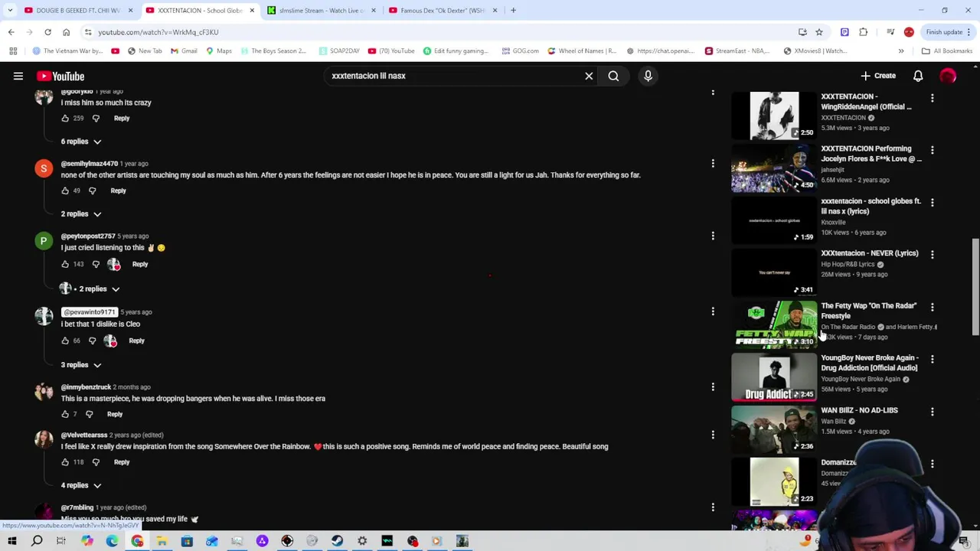The width and height of the screenshot is (980, 551).
Task: Open the SOAP2DAY bookmark
Action: 339,51
